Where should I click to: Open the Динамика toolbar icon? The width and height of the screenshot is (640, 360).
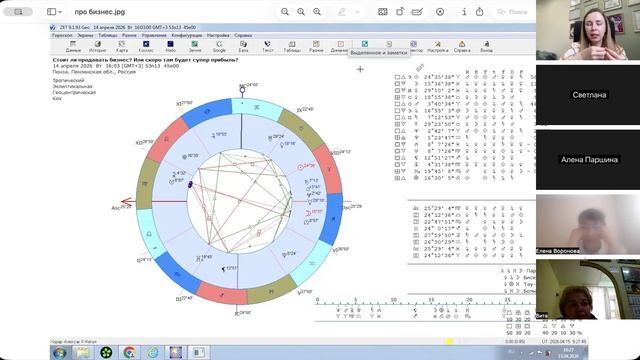(x=340, y=46)
